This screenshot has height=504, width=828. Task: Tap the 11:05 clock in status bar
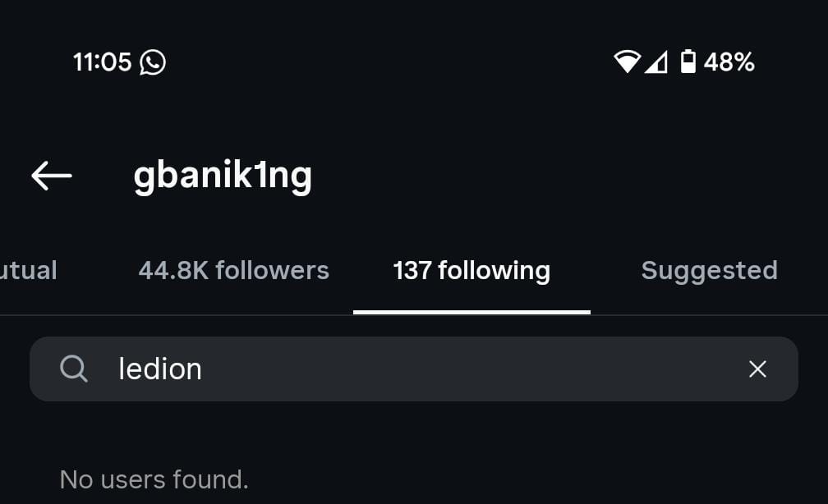[102, 62]
